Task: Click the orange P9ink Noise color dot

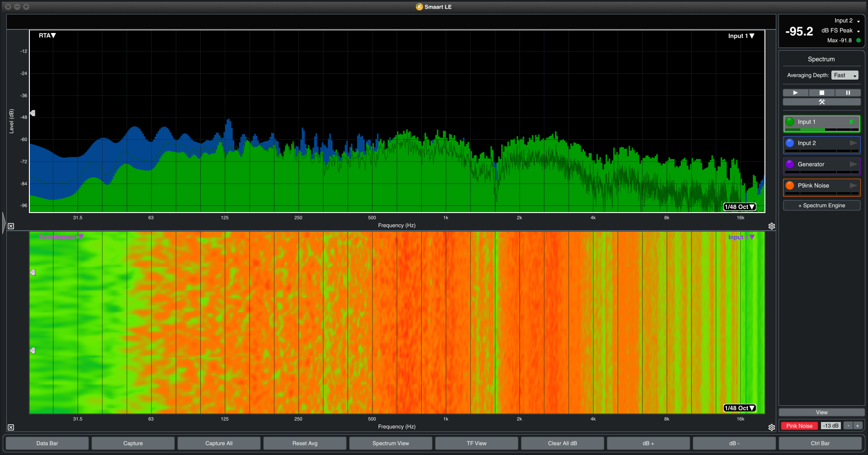Action: coord(790,185)
